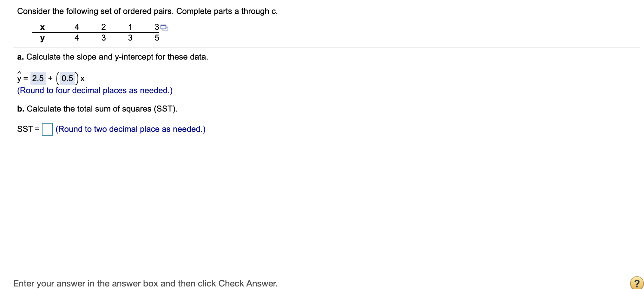Click the x row label in the table
This screenshot has width=644, height=289.
coord(43,28)
